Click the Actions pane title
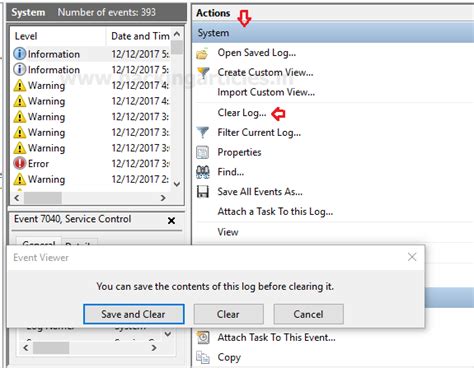Viewport: 474px width, 368px height. [213, 13]
